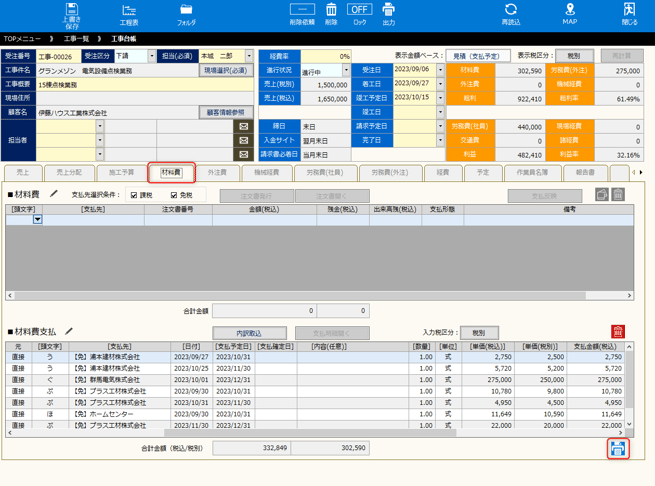Click the 工事一覧 breadcrumb link
This screenshot has width=655, height=486.
[x=76, y=39]
